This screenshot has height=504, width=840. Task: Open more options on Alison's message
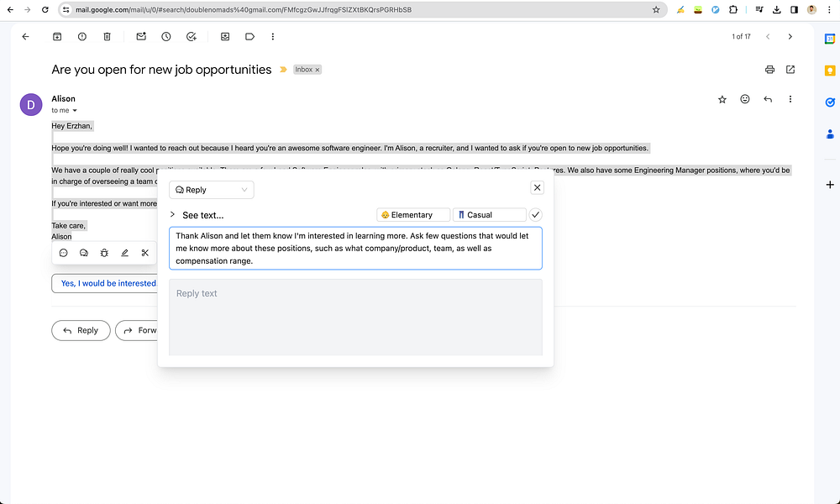click(x=789, y=99)
